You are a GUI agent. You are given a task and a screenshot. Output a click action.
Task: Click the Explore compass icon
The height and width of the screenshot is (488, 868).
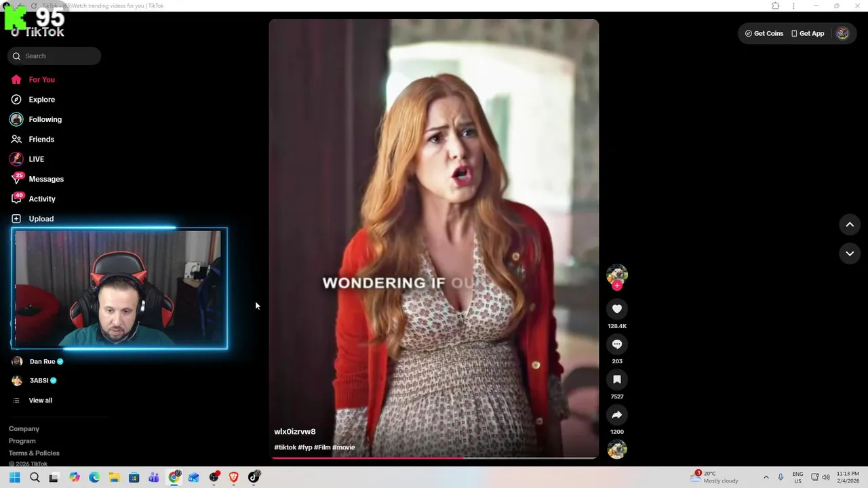coord(16,100)
